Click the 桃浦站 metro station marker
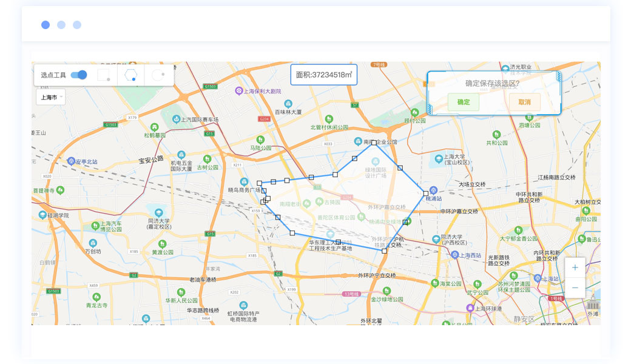The height and width of the screenshot is (364, 631). pos(433,190)
